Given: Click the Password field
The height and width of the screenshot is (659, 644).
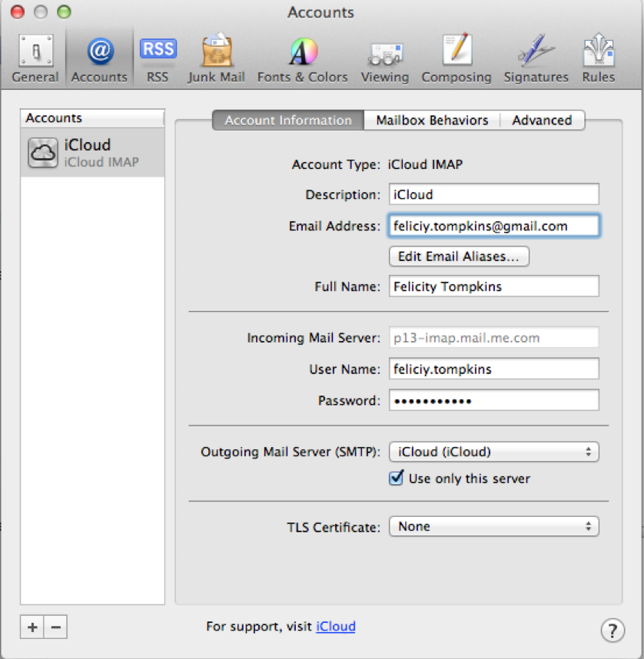Looking at the screenshot, I should 494,400.
